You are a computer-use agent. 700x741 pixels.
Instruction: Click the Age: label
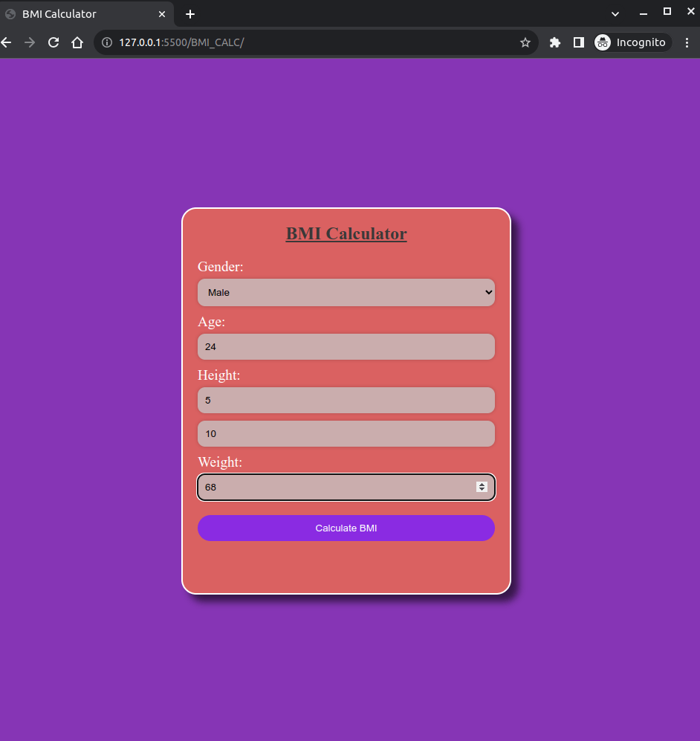tap(211, 323)
